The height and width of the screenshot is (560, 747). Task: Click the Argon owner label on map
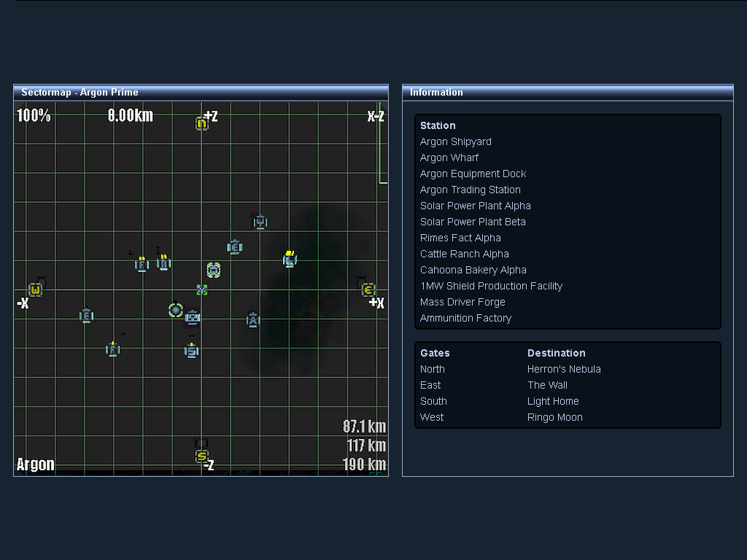pos(35,464)
